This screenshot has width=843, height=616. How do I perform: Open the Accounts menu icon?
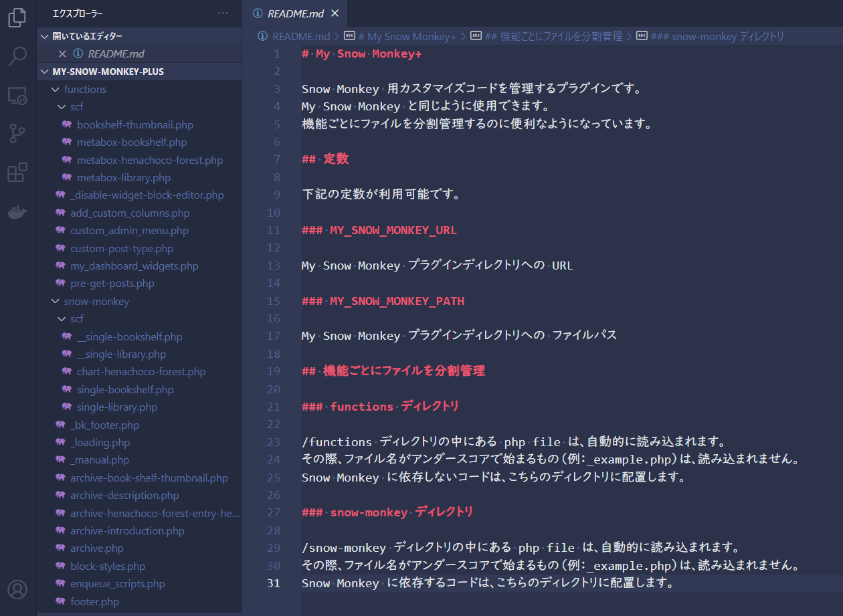(x=17, y=589)
